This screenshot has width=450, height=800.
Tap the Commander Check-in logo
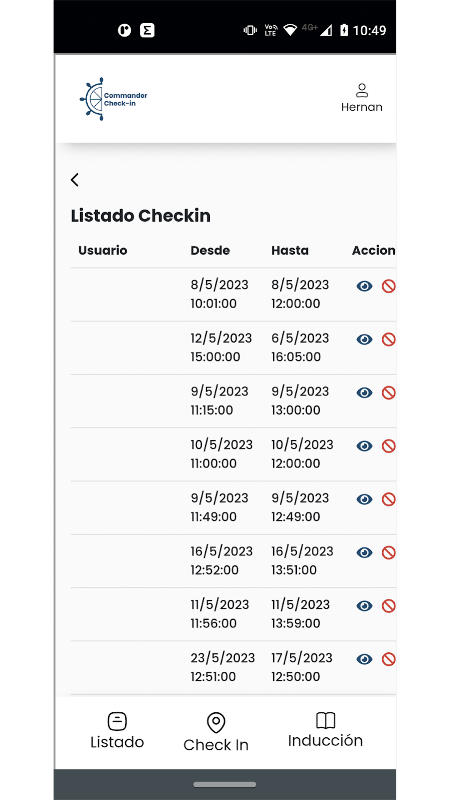pos(113,99)
